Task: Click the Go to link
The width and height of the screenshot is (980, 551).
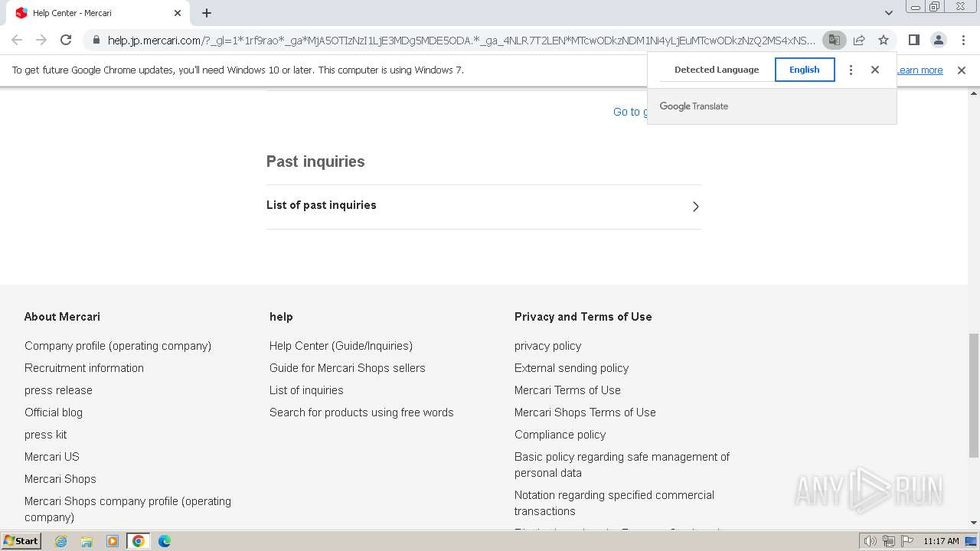Action: coord(630,112)
